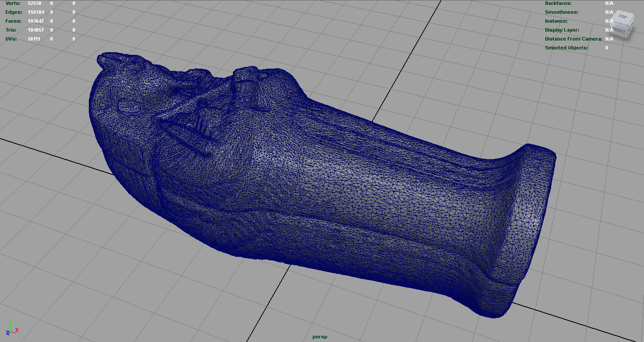Click the 0 value beside Selected Objects

pos(607,48)
